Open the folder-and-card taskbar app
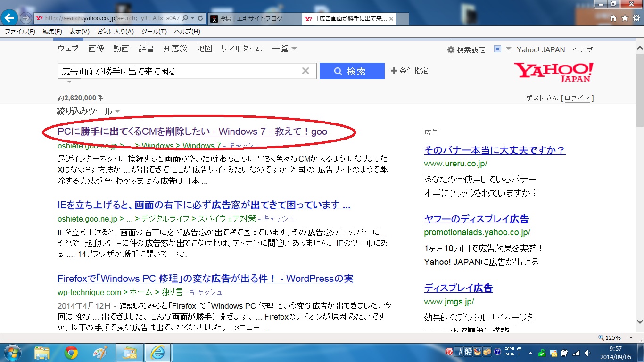Screen dimensions: 644x362 click(129, 352)
